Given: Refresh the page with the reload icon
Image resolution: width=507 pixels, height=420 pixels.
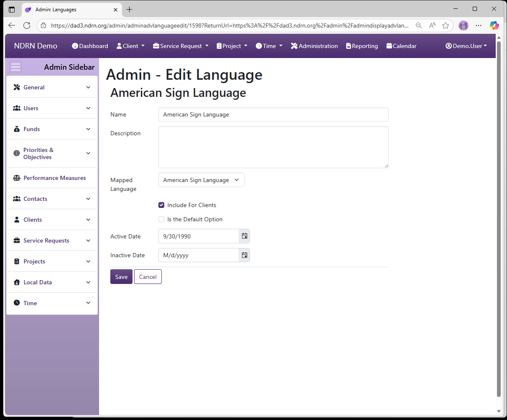Looking at the screenshot, I should click(x=27, y=25).
